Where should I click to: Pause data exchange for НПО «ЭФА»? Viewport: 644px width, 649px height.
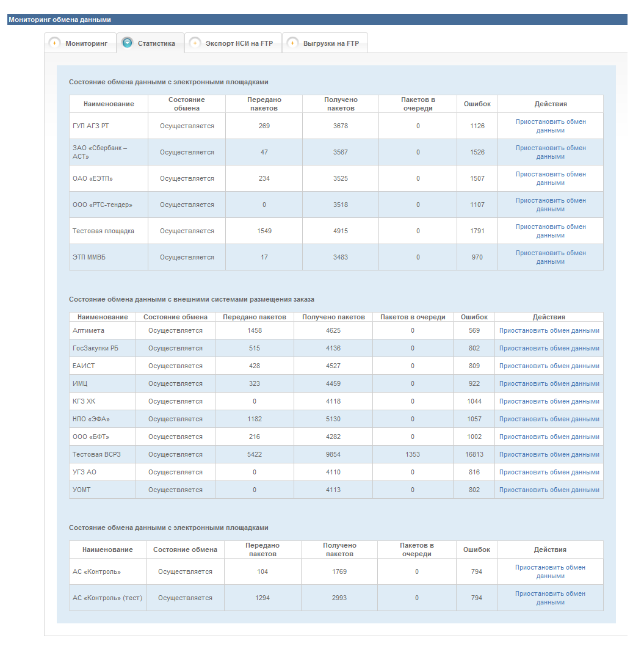coord(549,419)
